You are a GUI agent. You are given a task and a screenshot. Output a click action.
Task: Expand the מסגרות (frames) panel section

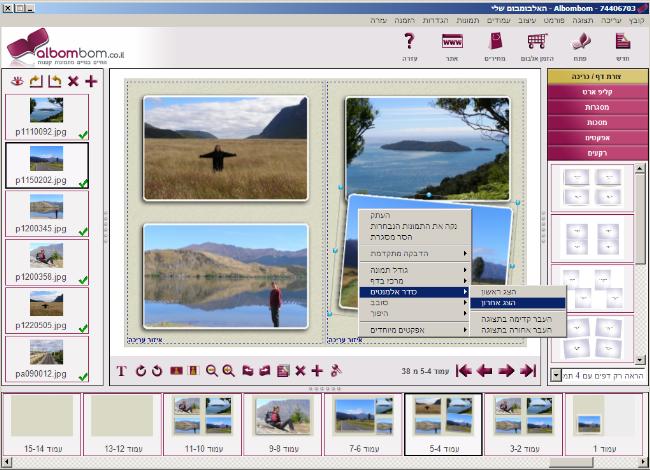(x=596, y=107)
